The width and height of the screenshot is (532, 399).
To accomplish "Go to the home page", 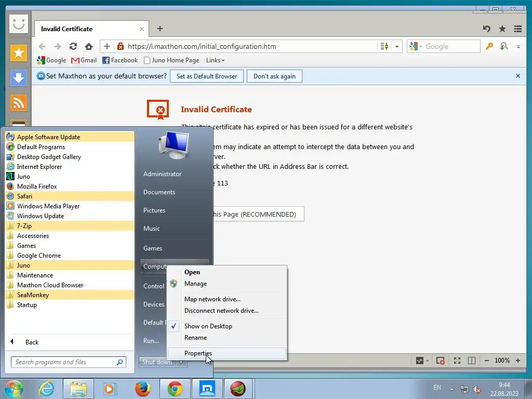I will pyautogui.click(x=89, y=46).
